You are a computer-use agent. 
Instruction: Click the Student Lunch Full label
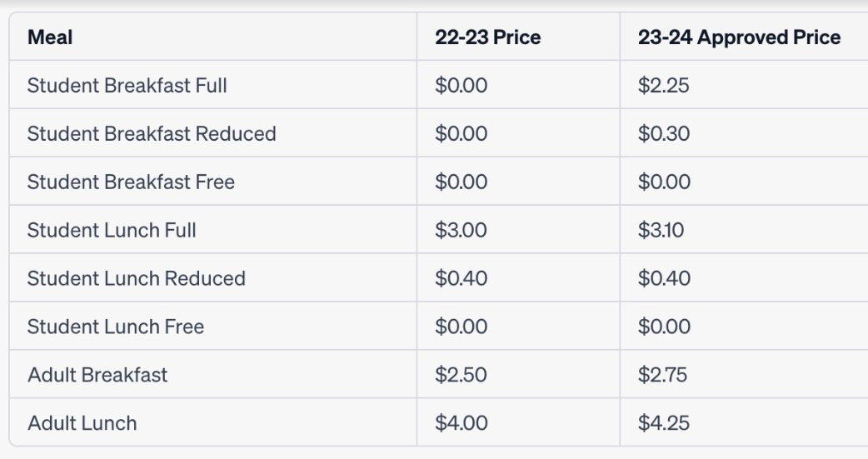tap(112, 230)
